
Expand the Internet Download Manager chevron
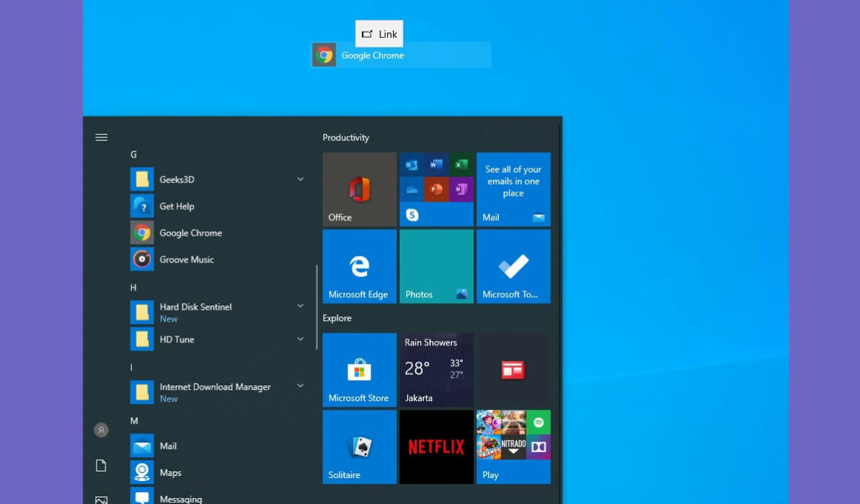(x=300, y=386)
